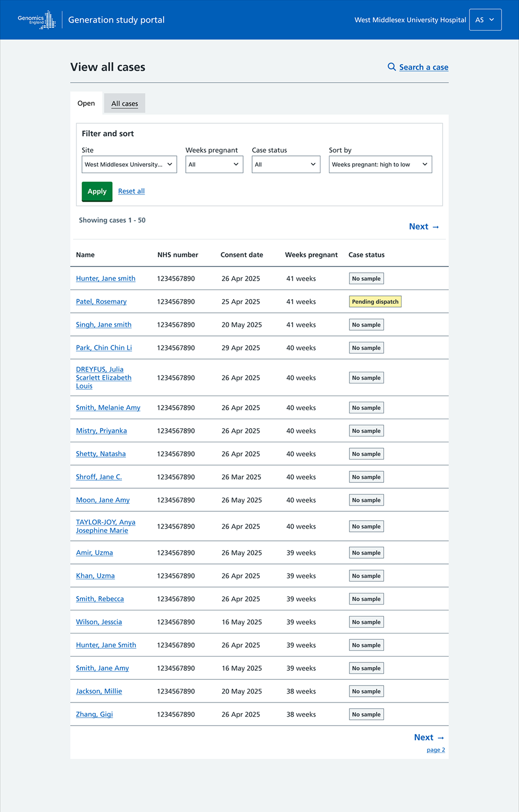Click the green Apply button
Image resolution: width=519 pixels, height=812 pixels.
97,191
